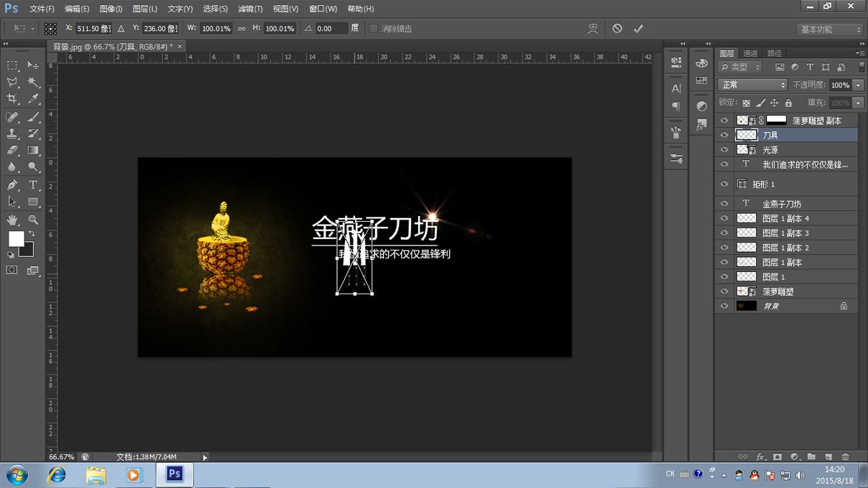
Task: Select the Move tool
Action: tap(34, 65)
